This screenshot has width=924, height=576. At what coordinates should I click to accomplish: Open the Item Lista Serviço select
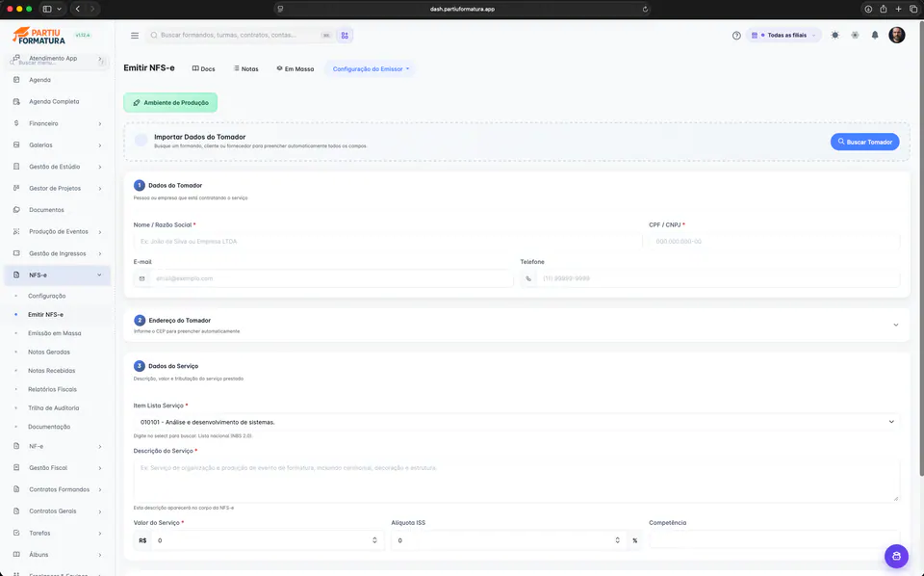click(x=516, y=422)
